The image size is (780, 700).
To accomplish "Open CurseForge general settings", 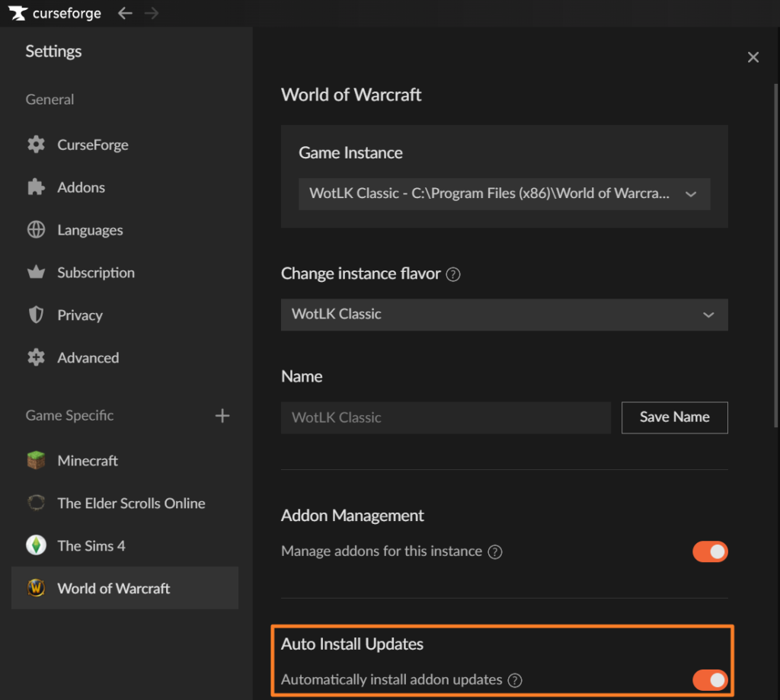I will pos(125,145).
